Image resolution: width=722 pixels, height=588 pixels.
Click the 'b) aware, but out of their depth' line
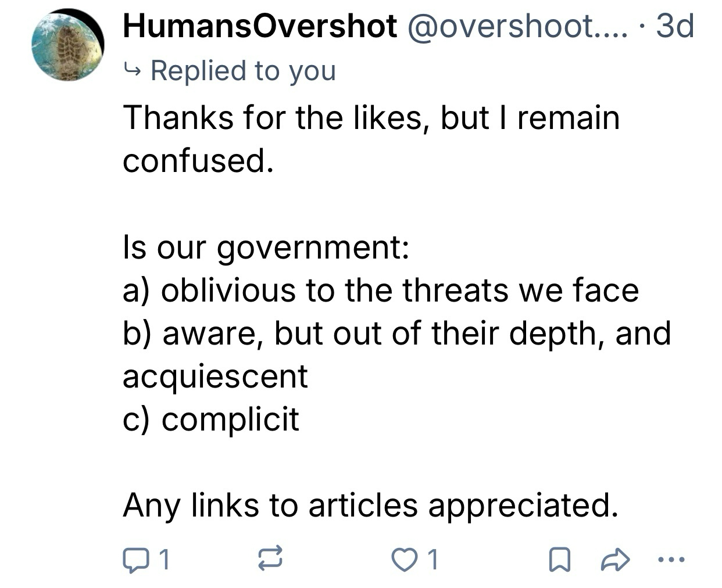(x=396, y=333)
